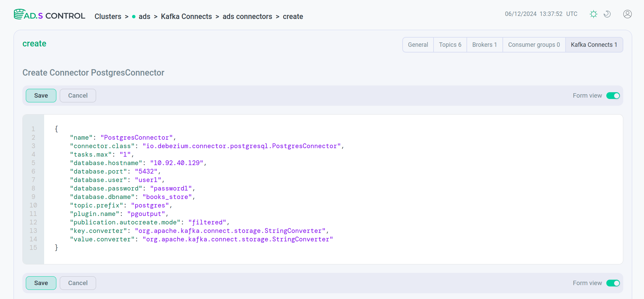Screen dimensions: 644x299
Task: Click the "password1" value
Action: (x=171, y=188)
